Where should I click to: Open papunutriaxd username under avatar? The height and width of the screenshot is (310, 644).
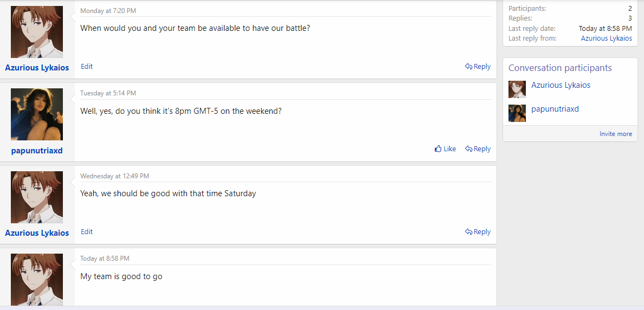point(37,151)
